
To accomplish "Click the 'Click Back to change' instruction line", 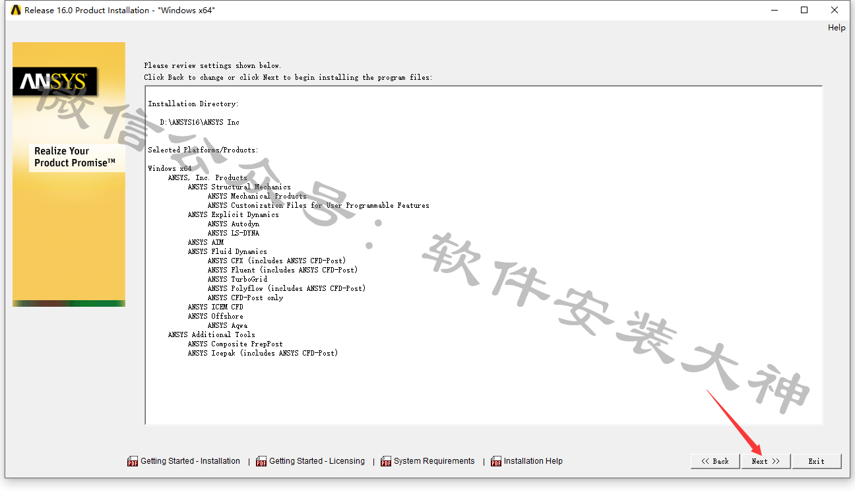I will tap(288, 78).
